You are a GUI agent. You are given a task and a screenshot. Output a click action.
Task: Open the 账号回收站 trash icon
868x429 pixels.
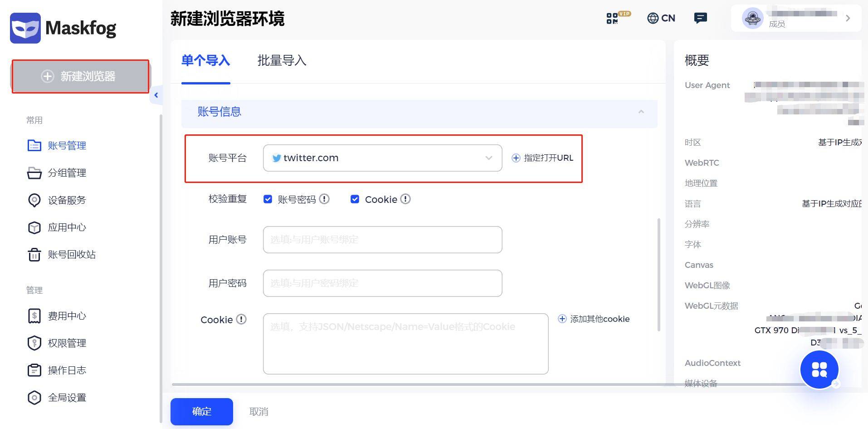(x=35, y=255)
